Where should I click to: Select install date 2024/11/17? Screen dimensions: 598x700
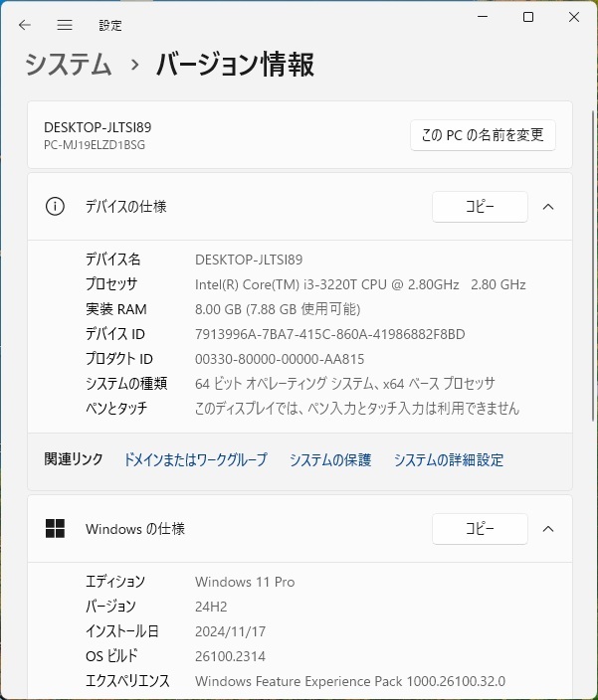[x=230, y=631]
